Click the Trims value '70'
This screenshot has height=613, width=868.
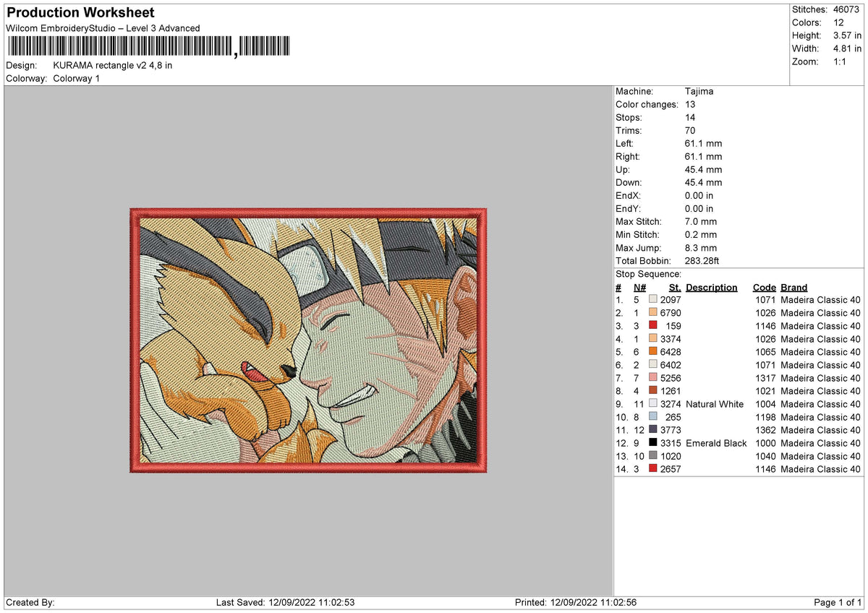click(690, 131)
